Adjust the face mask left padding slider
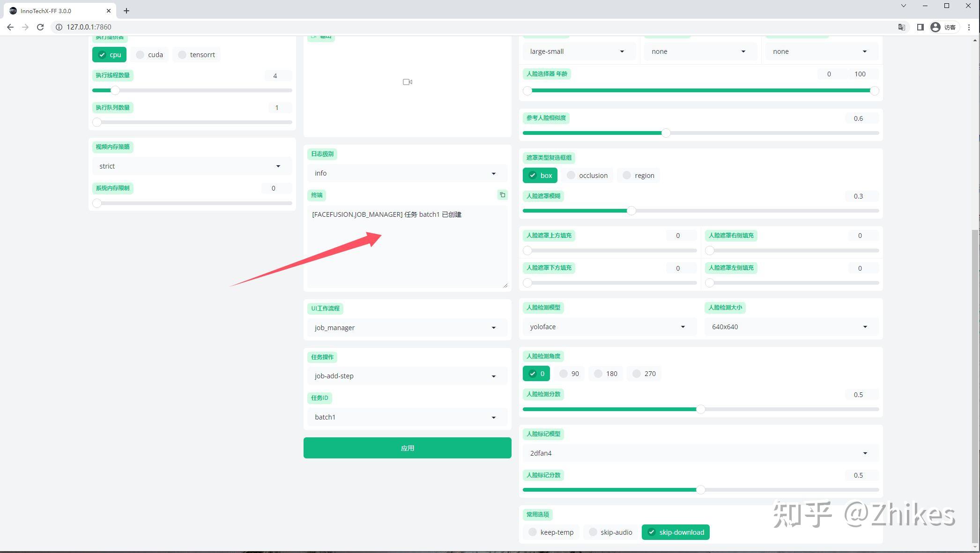Screen dimensions: 980x553 click(792, 283)
